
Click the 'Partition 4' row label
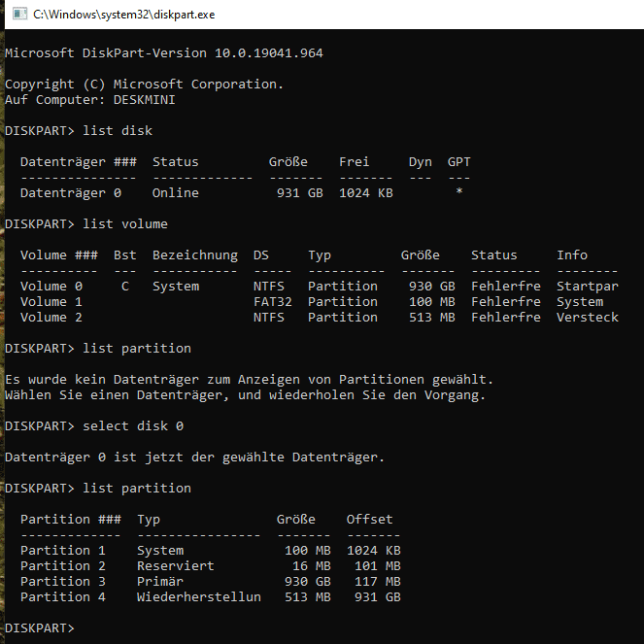(63, 597)
